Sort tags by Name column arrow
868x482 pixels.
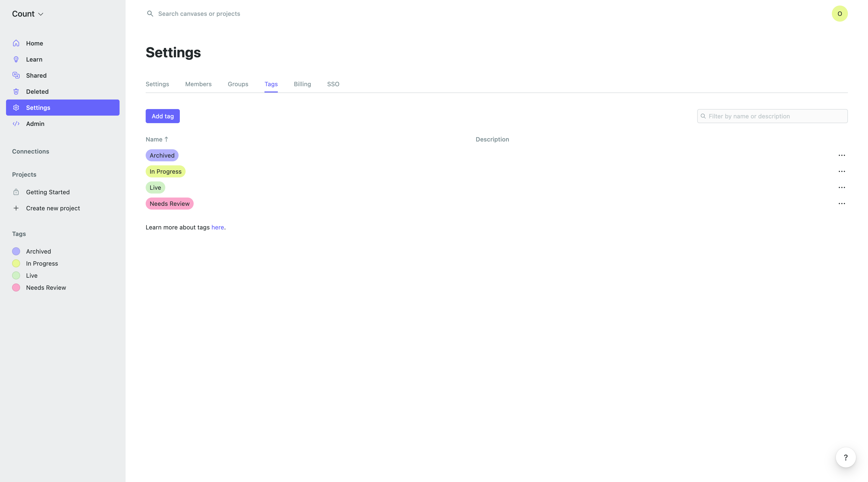coord(166,139)
